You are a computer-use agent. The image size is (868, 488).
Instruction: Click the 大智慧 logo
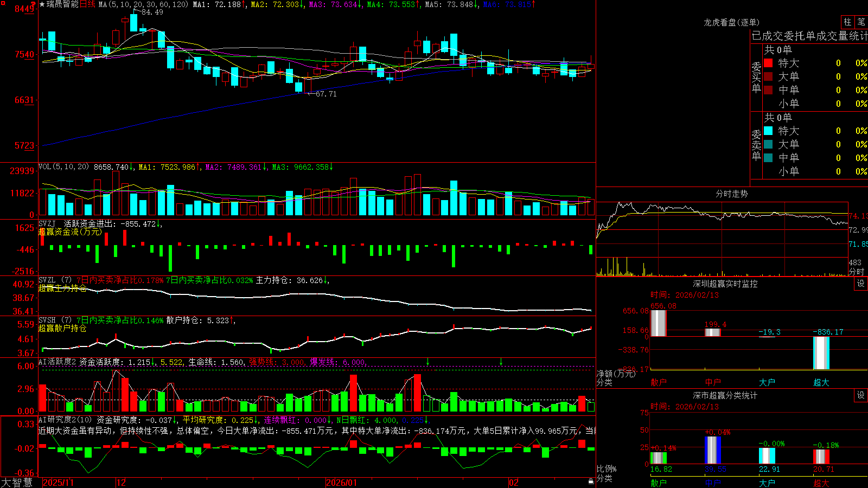(x=17, y=483)
